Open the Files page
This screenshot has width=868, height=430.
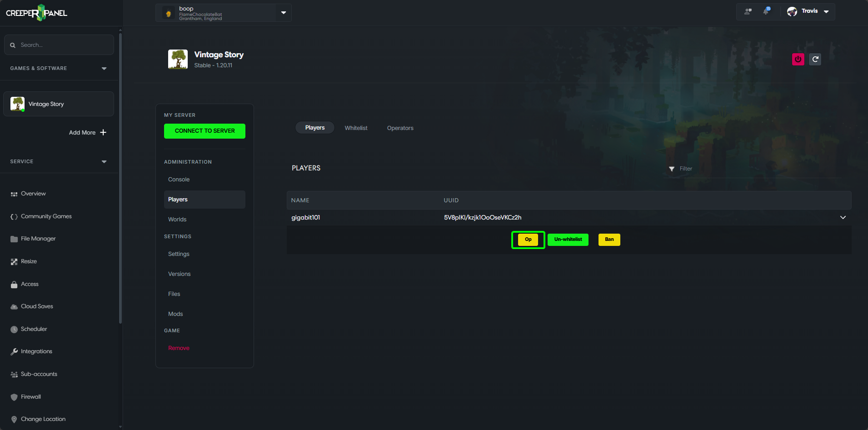tap(174, 294)
